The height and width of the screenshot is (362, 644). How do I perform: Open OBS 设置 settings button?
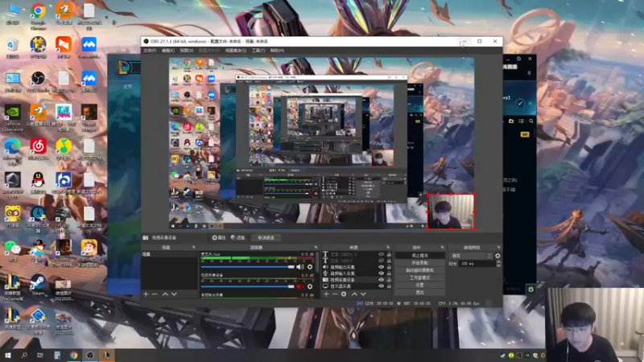[x=419, y=285]
